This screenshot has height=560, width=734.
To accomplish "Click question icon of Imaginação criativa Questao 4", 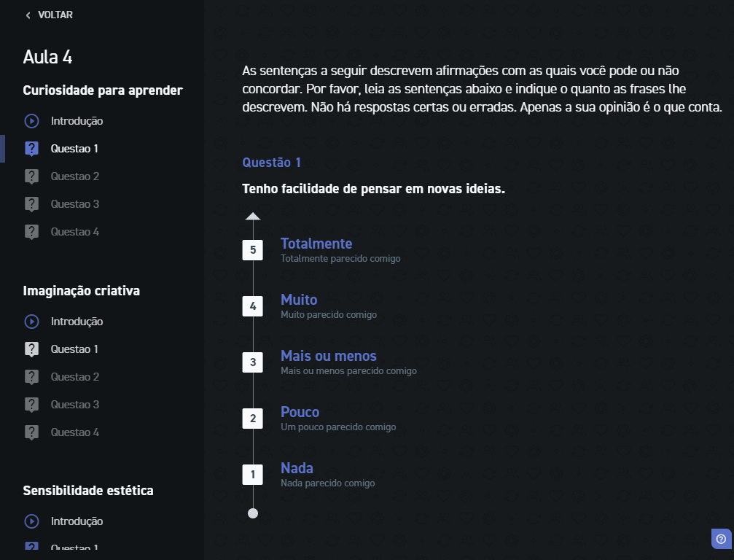I will click(x=31, y=432).
